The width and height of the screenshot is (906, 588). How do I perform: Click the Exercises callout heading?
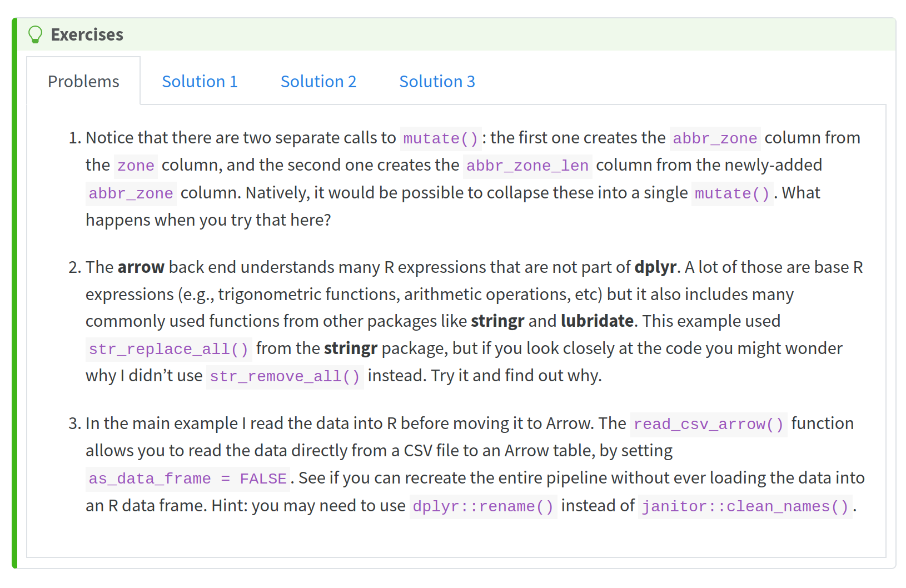pos(87,34)
